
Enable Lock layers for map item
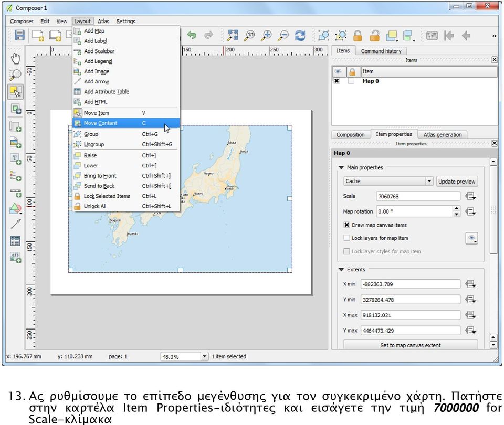[347, 238]
